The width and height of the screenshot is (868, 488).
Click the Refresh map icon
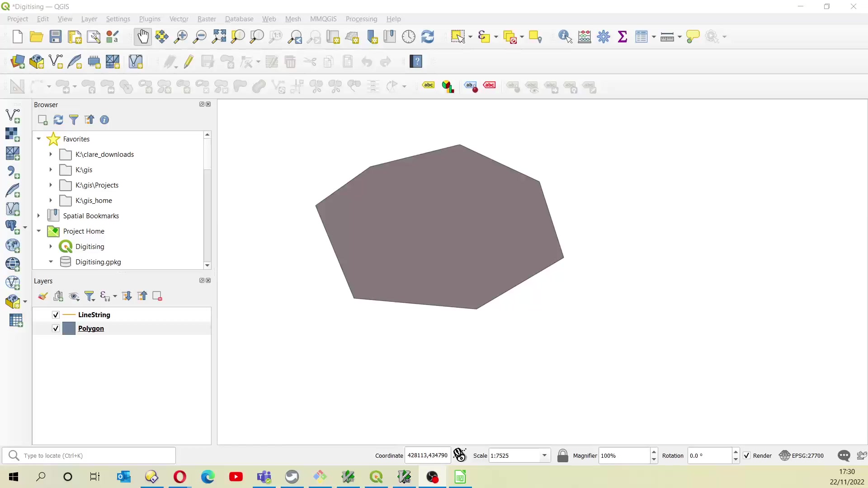coord(428,37)
